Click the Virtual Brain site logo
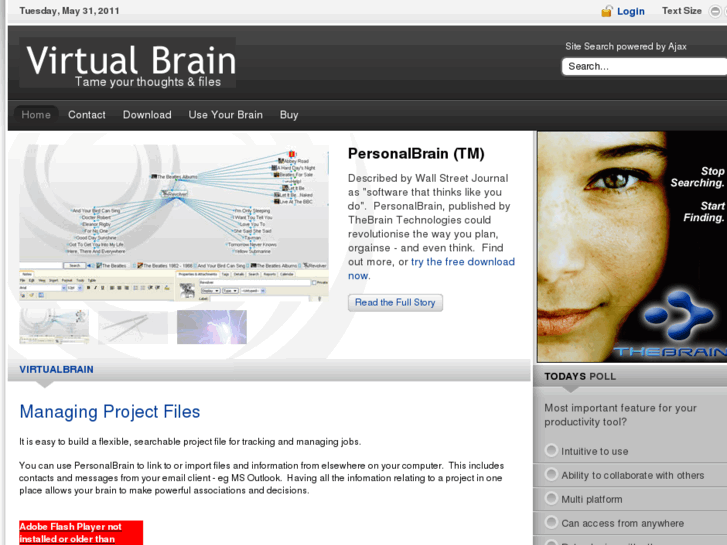 tap(128, 63)
